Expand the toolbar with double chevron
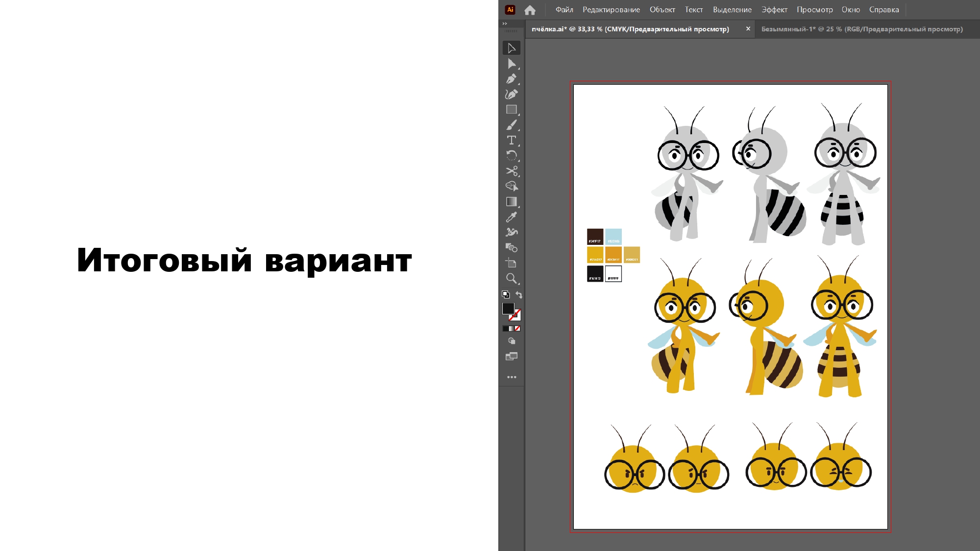This screenshot has width=980, height=551. [505, 24]
